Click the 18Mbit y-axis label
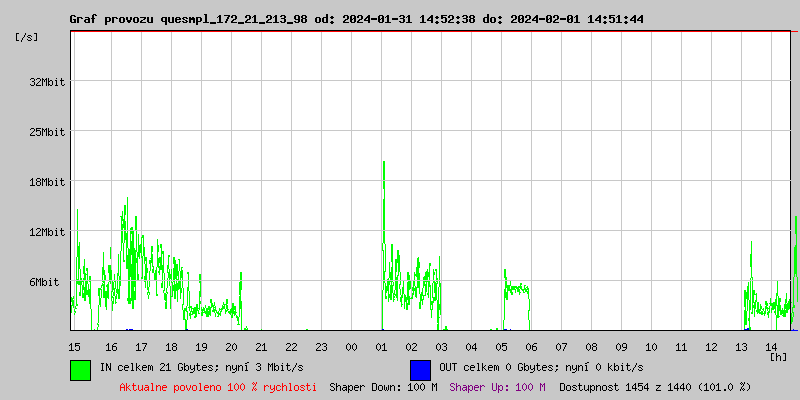 (47, 182)
